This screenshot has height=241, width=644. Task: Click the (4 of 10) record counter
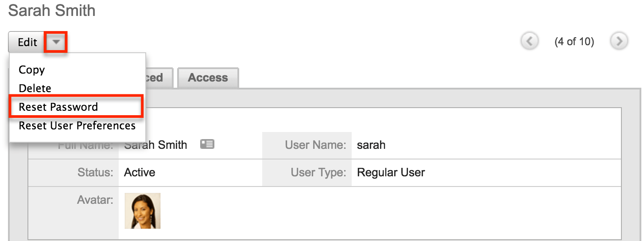(x=574, y=42)
